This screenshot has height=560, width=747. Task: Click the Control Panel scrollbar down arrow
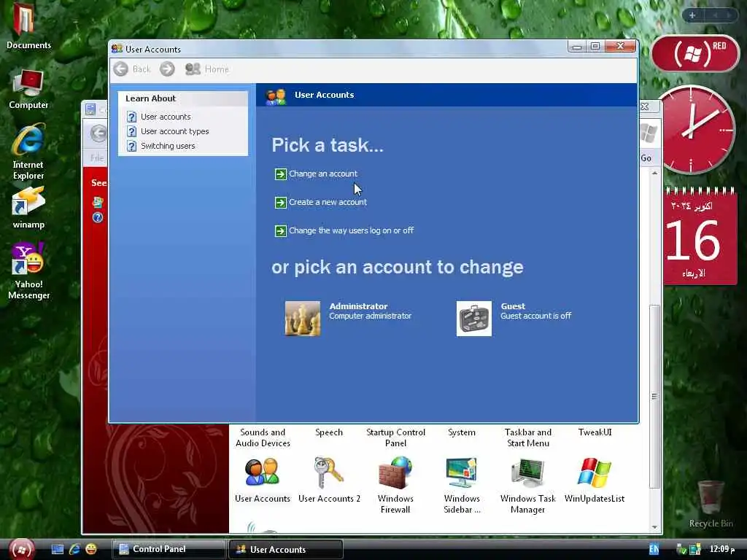coord(655,527)
